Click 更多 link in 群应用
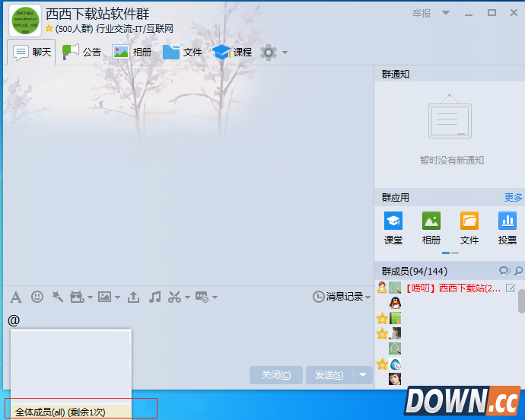The width and height of the screenshot is (525, 420). click(x=514, y=198)
